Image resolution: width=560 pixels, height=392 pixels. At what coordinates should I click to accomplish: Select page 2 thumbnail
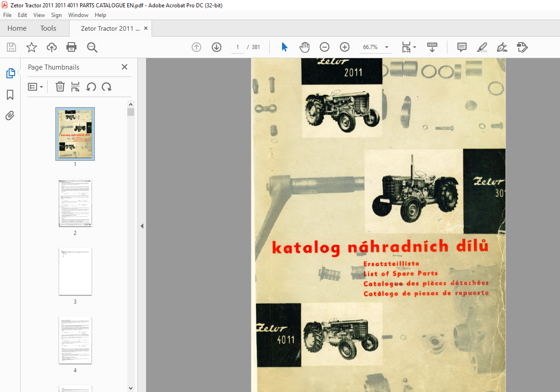click(75, 203)
